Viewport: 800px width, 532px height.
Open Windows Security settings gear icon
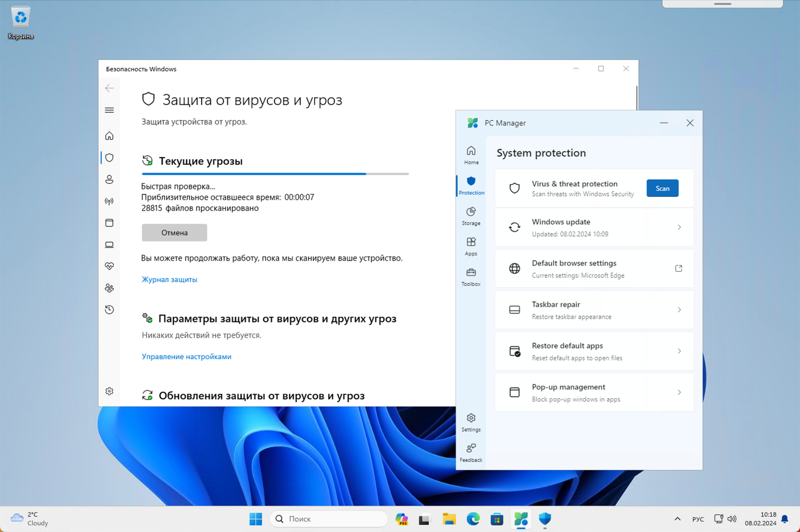109,391
